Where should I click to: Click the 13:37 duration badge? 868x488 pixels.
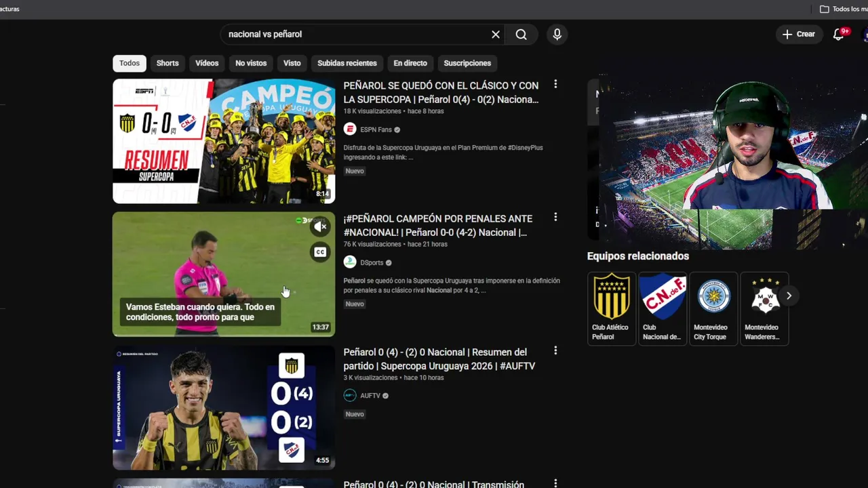pyautogui.click(x=321, y=327)
